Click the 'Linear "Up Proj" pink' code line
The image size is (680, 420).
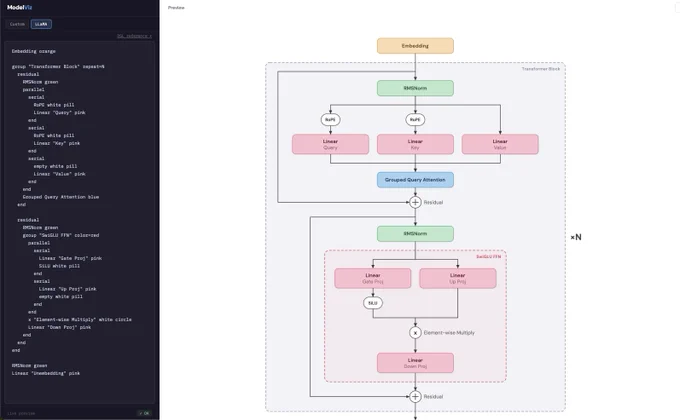pos(68,289)
